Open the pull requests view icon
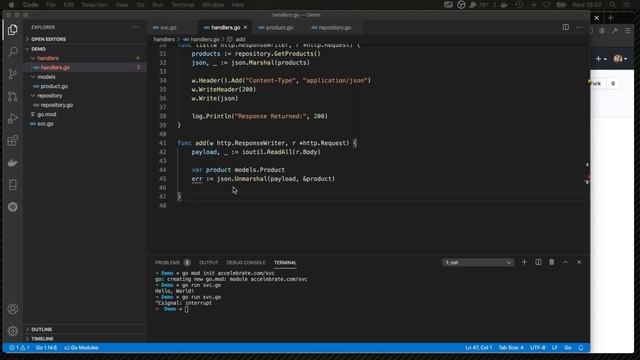Screen dimensions: 640x360 coord(13,96)
